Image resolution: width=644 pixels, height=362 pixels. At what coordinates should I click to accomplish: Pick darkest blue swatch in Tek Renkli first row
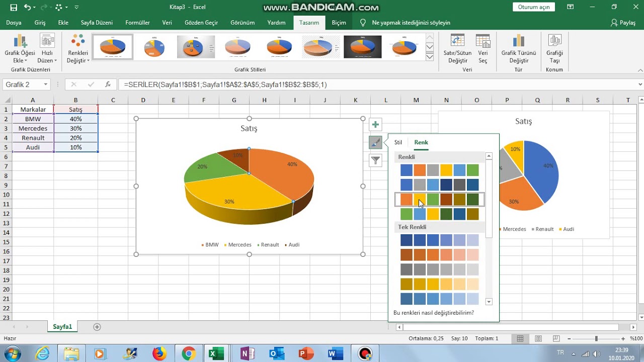[407, 240]
